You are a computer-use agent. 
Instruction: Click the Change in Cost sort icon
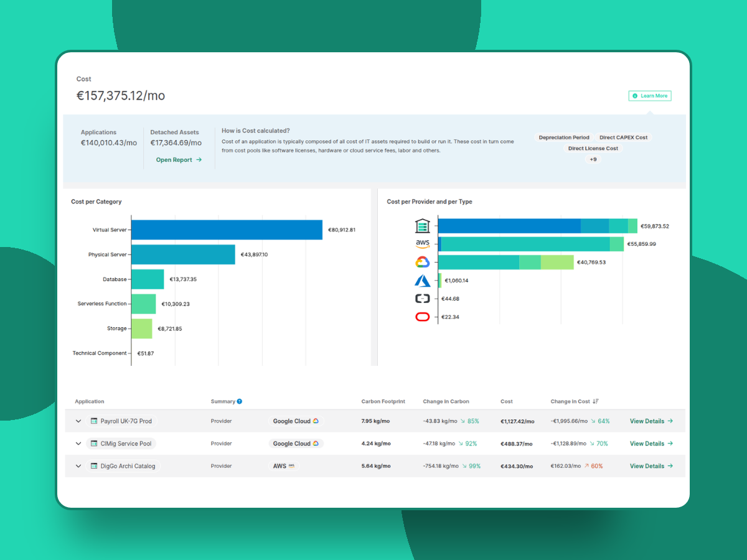[596, 401]
